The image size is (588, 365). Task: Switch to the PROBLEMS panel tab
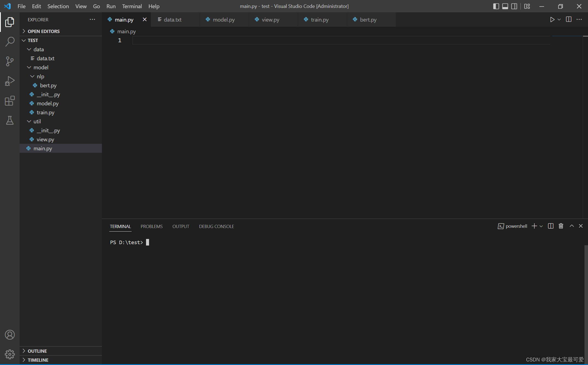pos(151,226)
